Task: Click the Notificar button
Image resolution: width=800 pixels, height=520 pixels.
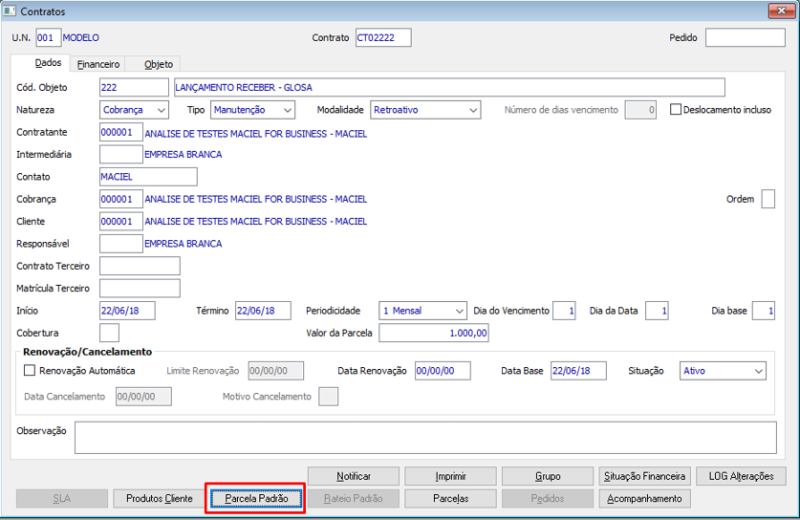Action: pos(354,476)
